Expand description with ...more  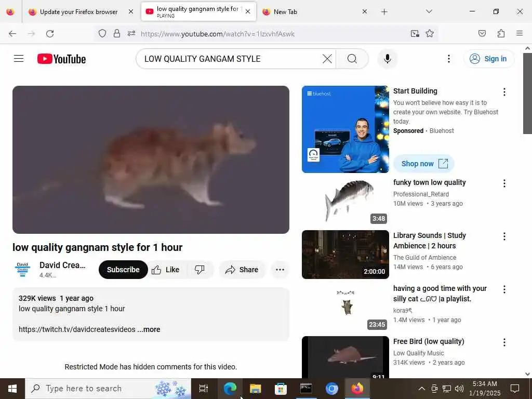[x=149, y=329]
